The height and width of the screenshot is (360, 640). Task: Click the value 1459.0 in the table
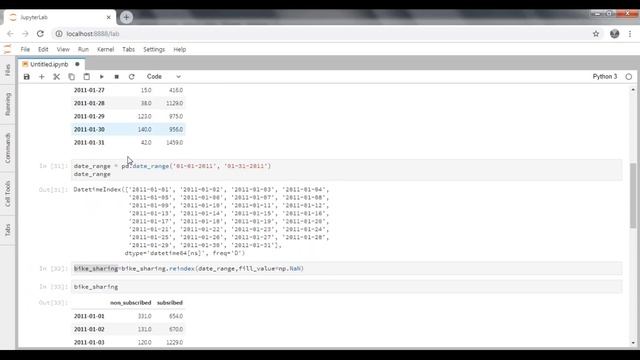pos(175,142)
